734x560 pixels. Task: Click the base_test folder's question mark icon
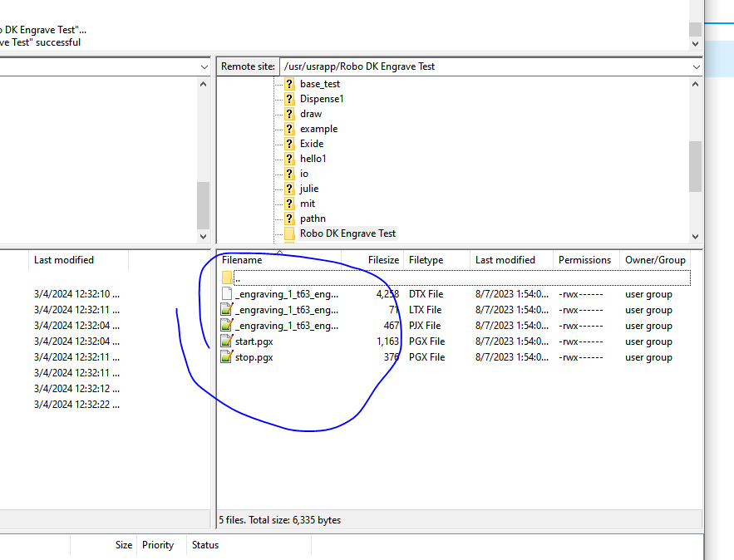pyautogui.click(x=289, y=84)
